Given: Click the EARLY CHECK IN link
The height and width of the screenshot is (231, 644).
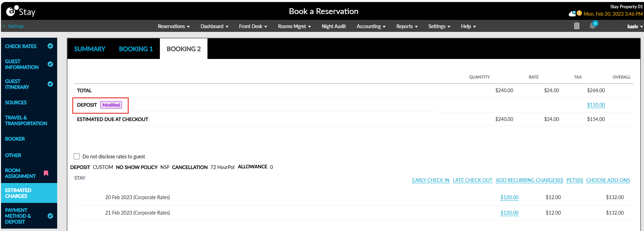Looking at the screenshot, I should tap(431, 180).
